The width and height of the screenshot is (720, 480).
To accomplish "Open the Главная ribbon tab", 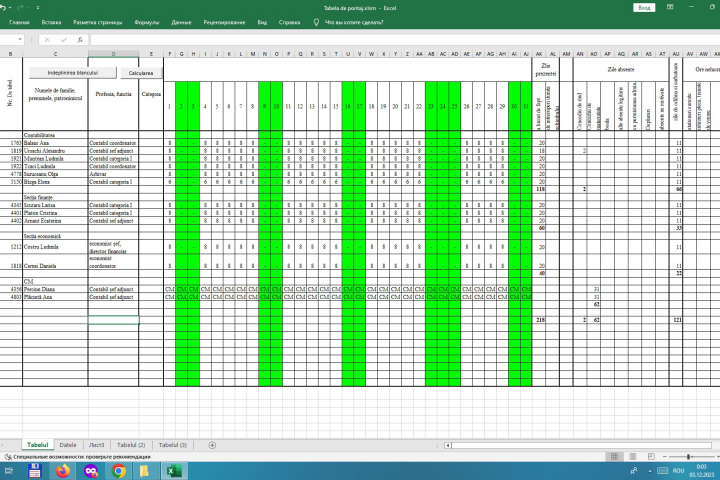I will [x=19, y=22].
